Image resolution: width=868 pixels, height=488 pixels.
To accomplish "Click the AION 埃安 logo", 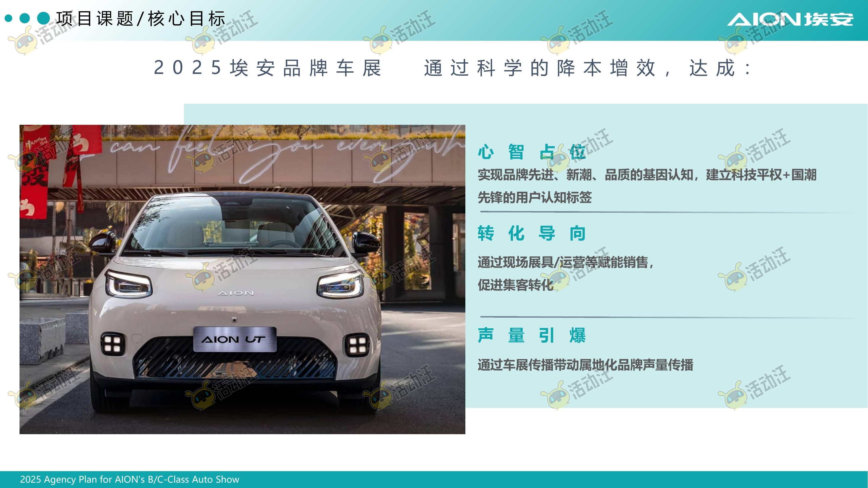I will point(790,19).
